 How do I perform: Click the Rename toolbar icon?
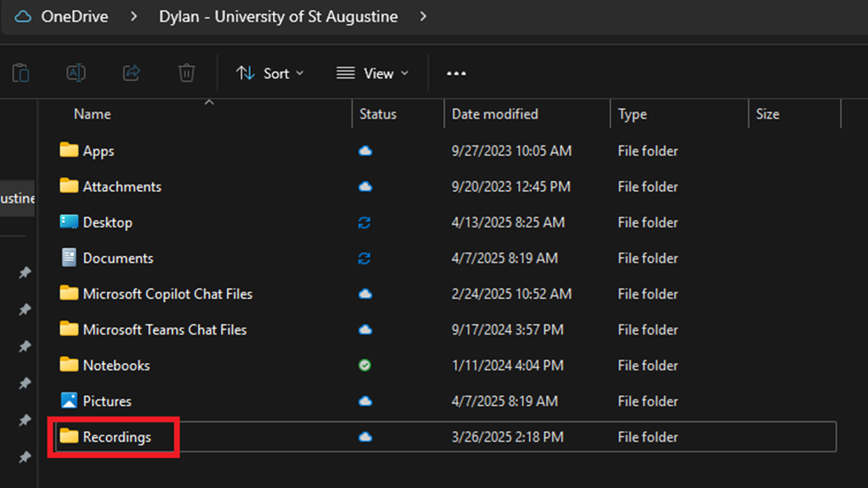[76, 73]
